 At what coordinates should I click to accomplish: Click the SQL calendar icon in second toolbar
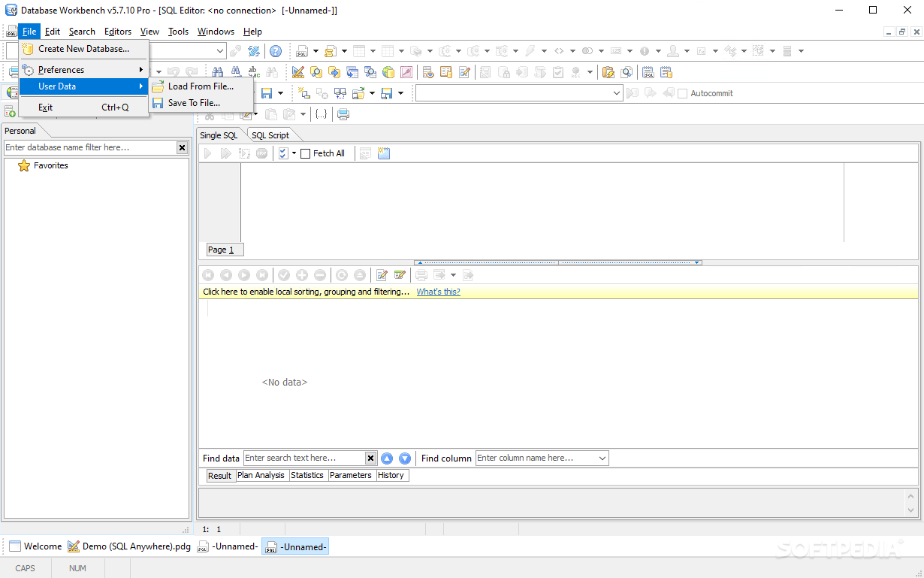click(x=648, y=72)
